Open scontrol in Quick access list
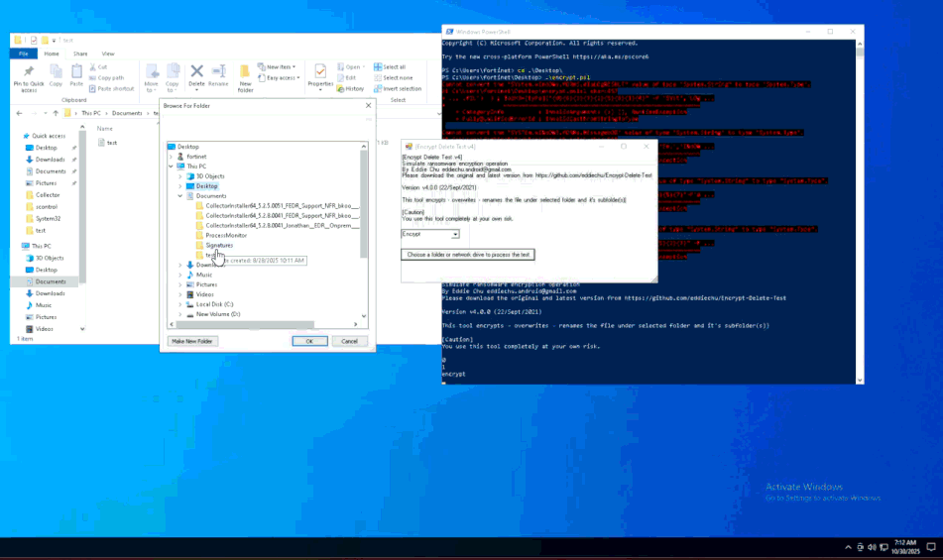The width and height of the screenshot is (943, 560). (47, 207)
